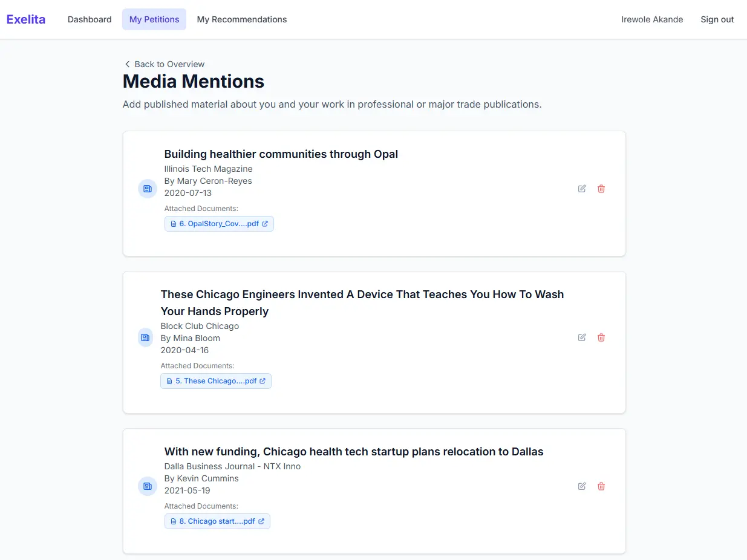This screenshot has height=560, width=747.
Task: Edit the Block Club Chicago mention
Action: click(x=582, y=337)
